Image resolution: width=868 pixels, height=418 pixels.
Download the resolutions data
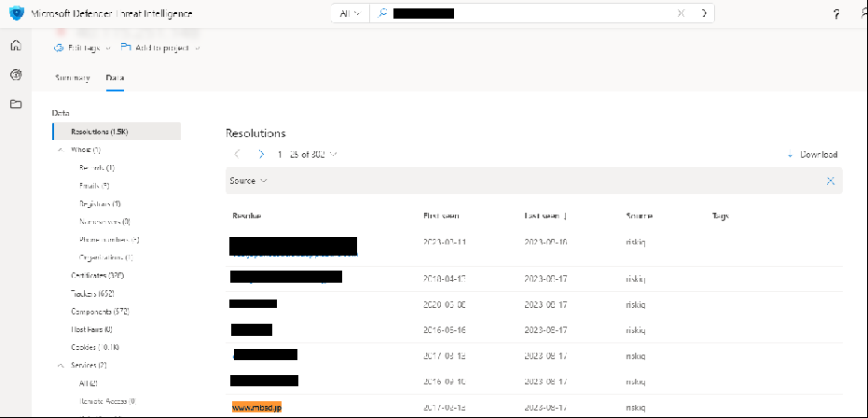(812, 155)
